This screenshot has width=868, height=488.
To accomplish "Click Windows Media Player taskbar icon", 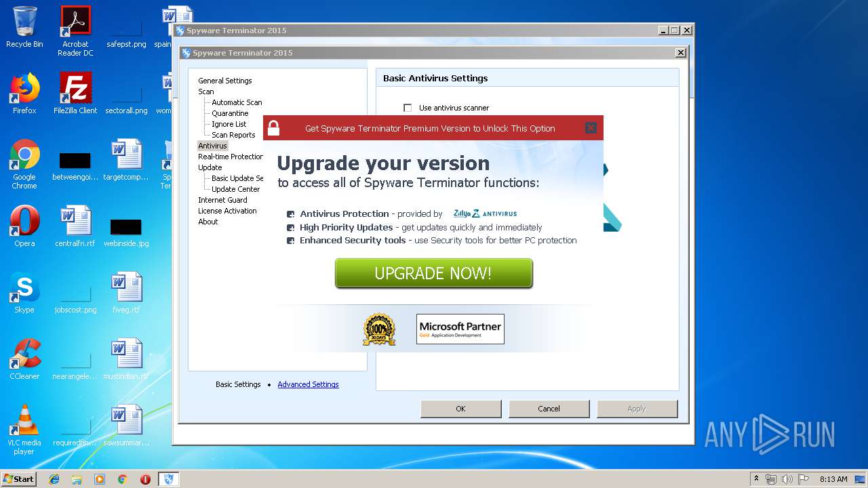I will click(100, 479).
